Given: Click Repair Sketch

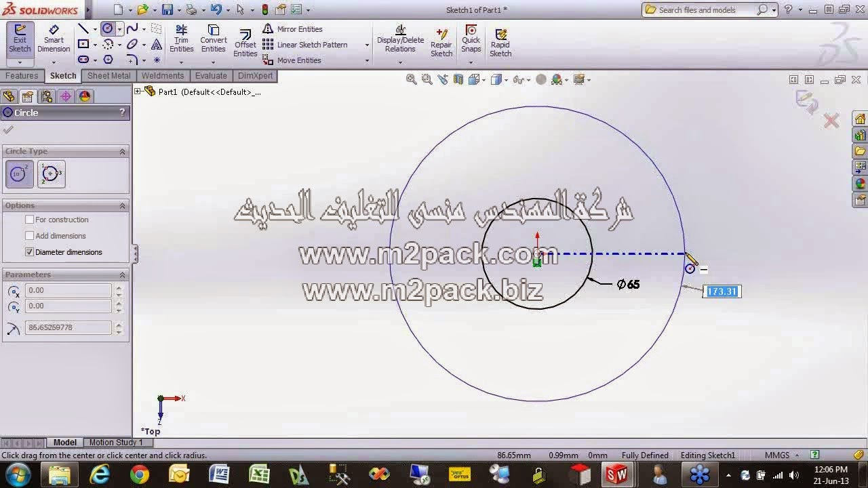Looking at the screenshot, I should pos(441,43).
